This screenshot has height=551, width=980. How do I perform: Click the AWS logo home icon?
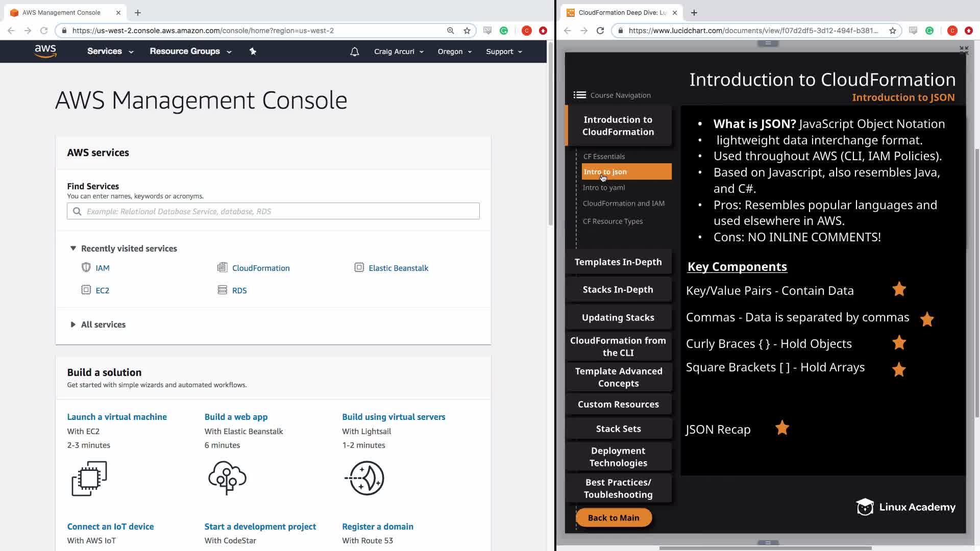pyautogui.click(x=45, y=51)
